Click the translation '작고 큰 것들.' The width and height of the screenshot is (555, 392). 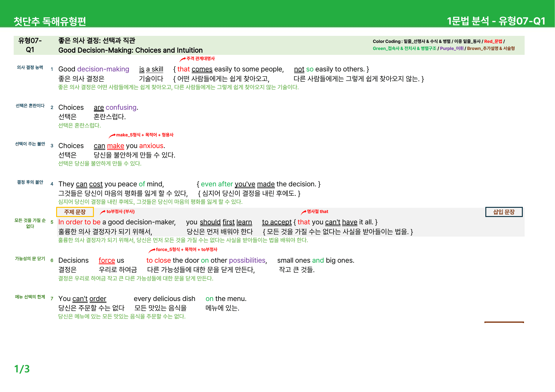click(297, 270)
